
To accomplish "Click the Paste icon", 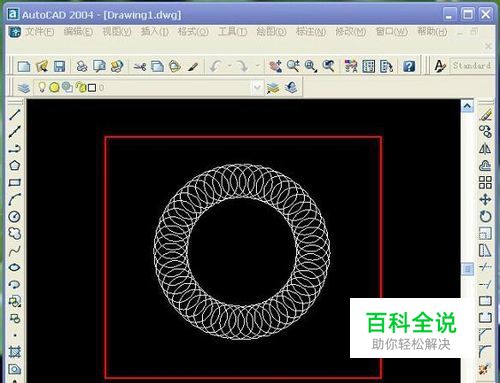I will pyautogui.click(x=175, y=66).
